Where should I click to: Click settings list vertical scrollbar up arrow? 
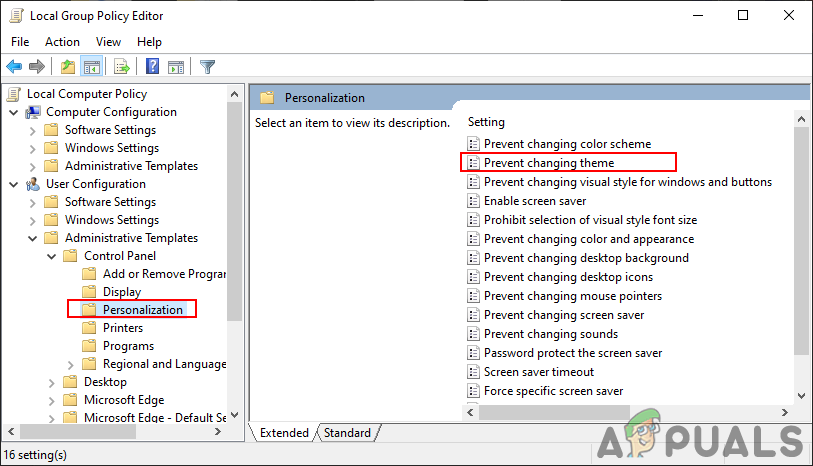pos(802,119)
